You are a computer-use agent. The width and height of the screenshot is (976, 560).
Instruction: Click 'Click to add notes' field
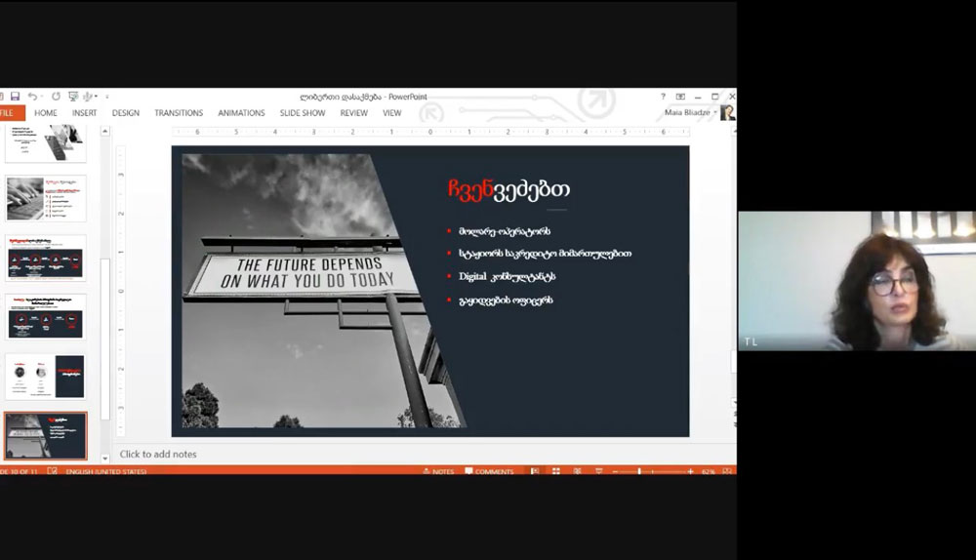click(158, 454)
